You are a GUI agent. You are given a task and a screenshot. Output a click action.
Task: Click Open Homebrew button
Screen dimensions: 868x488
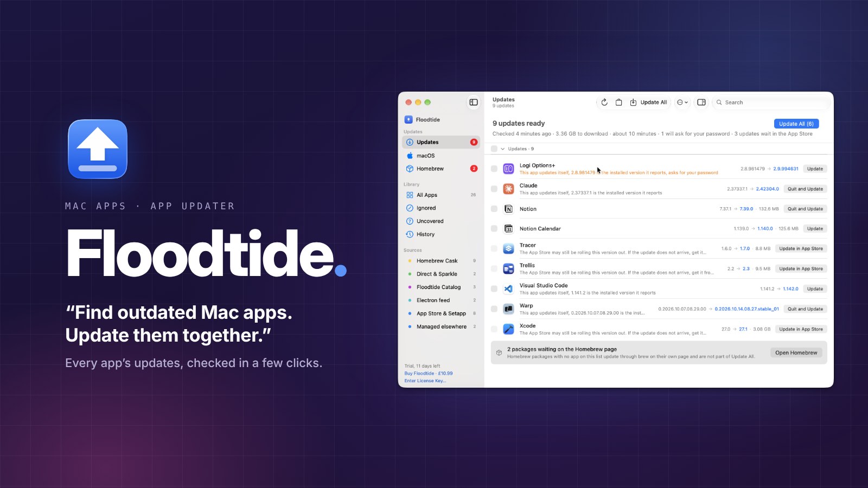tap(796, 352)
